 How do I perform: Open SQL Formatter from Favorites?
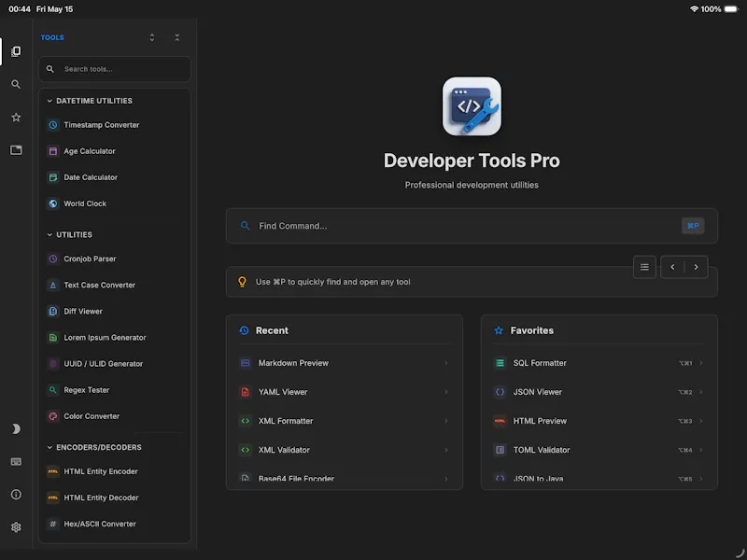[x=599, y=363]
